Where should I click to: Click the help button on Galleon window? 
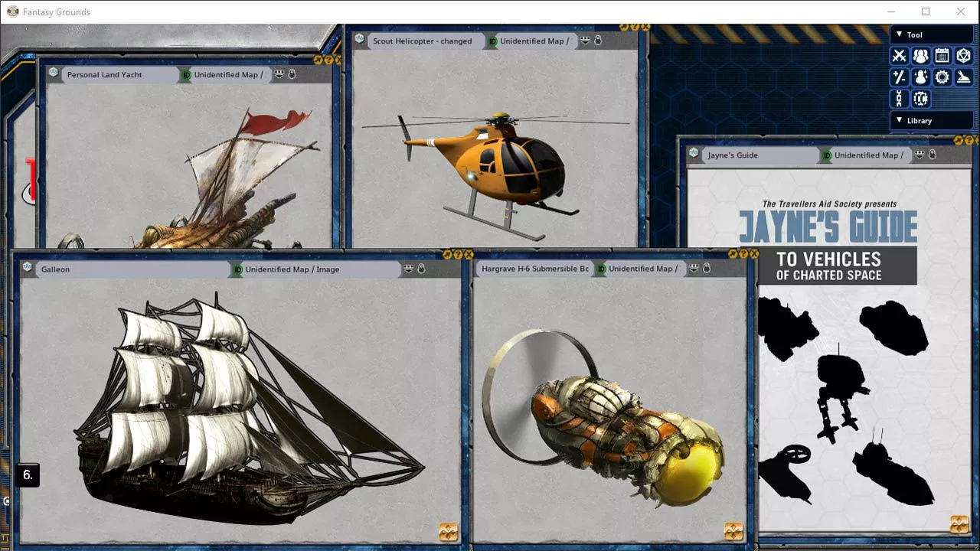point(458,255)
